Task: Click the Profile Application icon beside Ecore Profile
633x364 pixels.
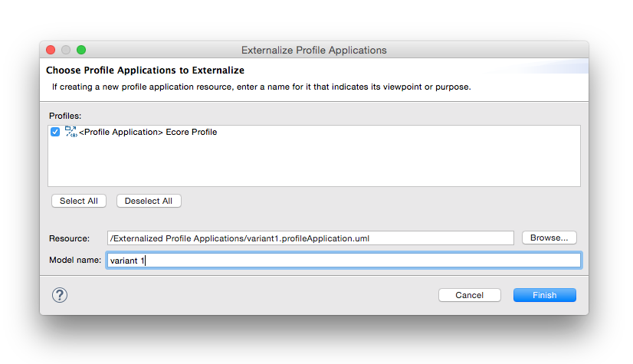Action: (71, 132)
